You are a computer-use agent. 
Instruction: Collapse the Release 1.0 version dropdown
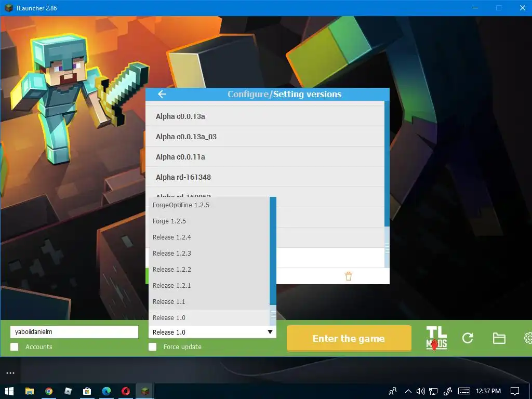click(x=270, y=332)
